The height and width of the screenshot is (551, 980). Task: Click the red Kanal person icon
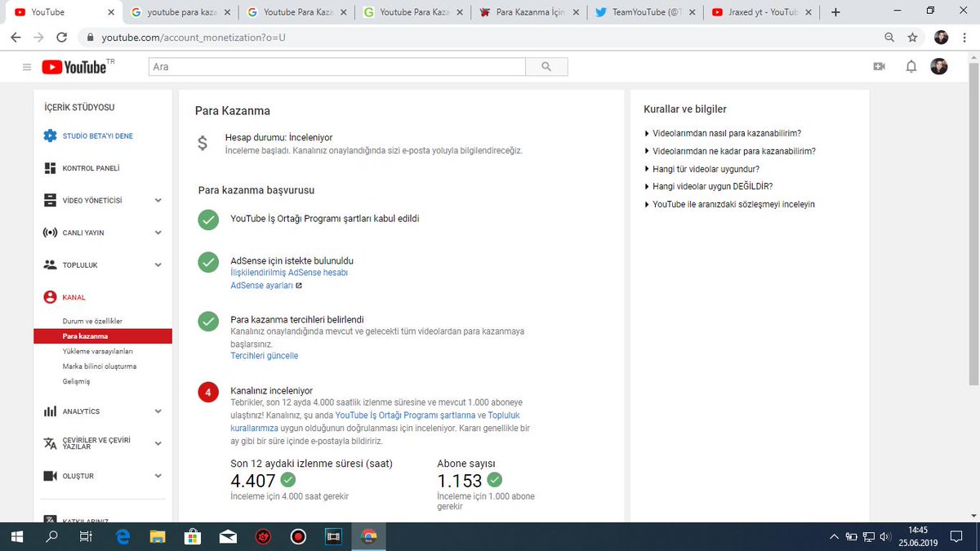[x=50, y=297]
